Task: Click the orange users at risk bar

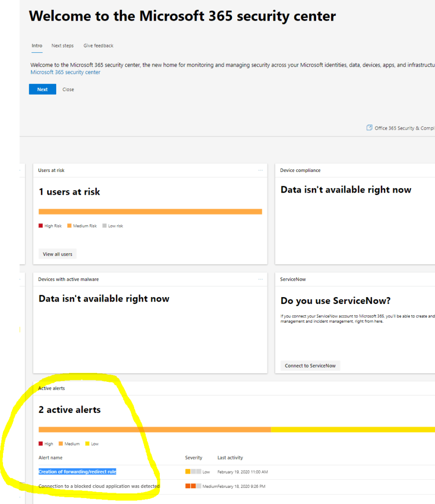Action: pyautogui.click(x=150, y=211)
